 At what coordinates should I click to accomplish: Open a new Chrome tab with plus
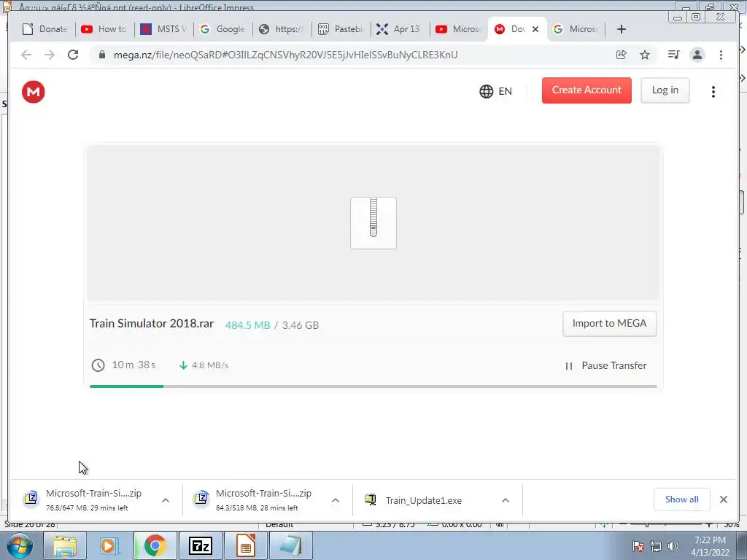[622, 29]
